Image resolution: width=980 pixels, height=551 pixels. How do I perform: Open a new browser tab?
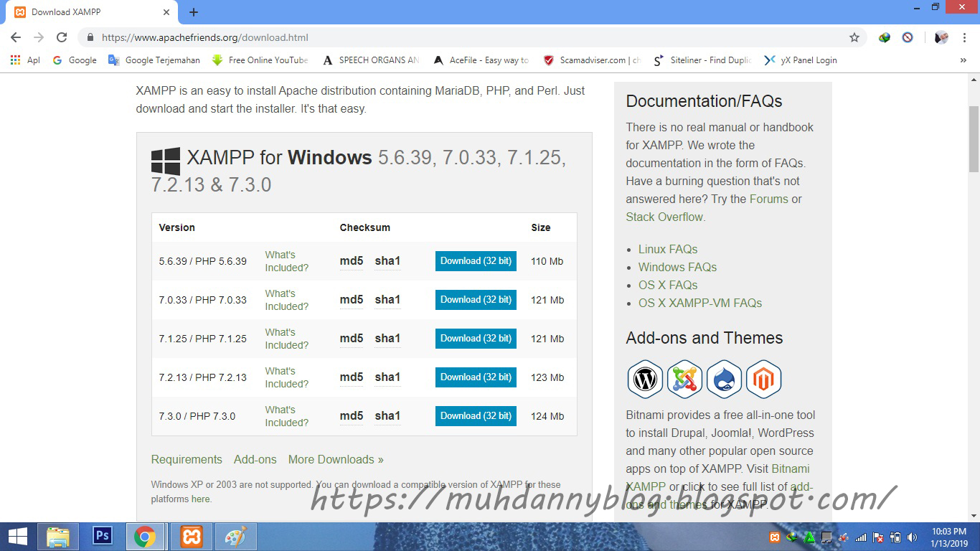coord(194,12)
